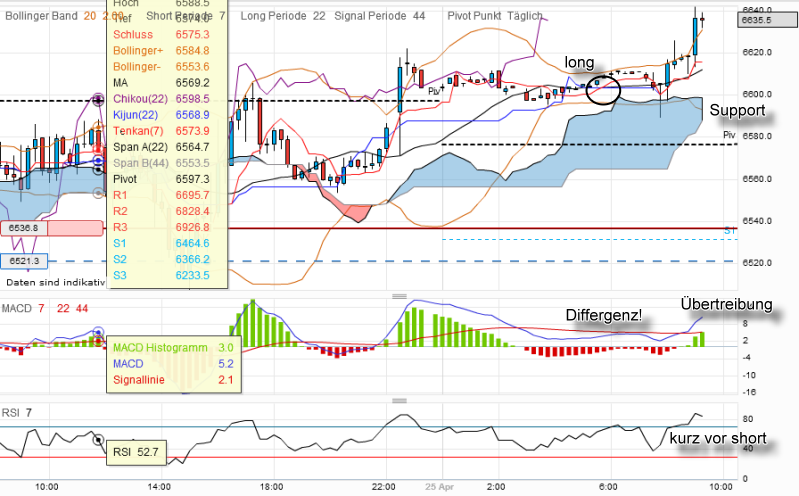This screenshot has height=496, width=799.
Task: Click the 6:00 time axis label
Action: [x=608, y=487]
